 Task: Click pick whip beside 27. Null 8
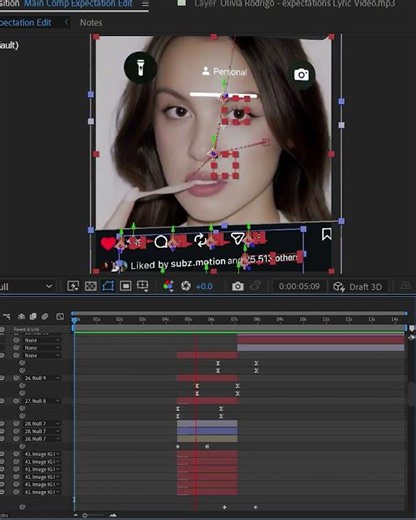pos(16,401)
